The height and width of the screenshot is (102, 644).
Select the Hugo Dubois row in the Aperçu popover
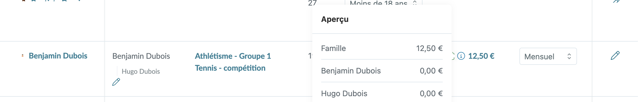point(382,93)
